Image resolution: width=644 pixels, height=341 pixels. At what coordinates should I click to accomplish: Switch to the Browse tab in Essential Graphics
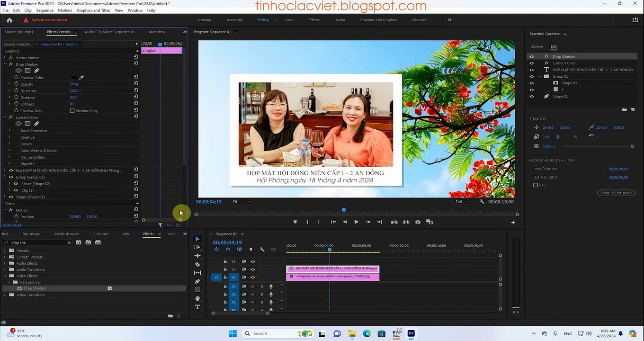point(537,46)
